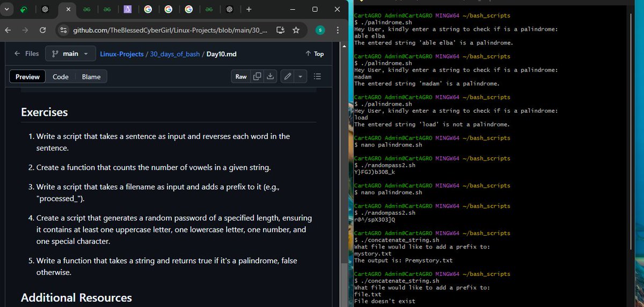
Task: Click terminal line 'load' is not a palindrome
Action: [431, 125]
